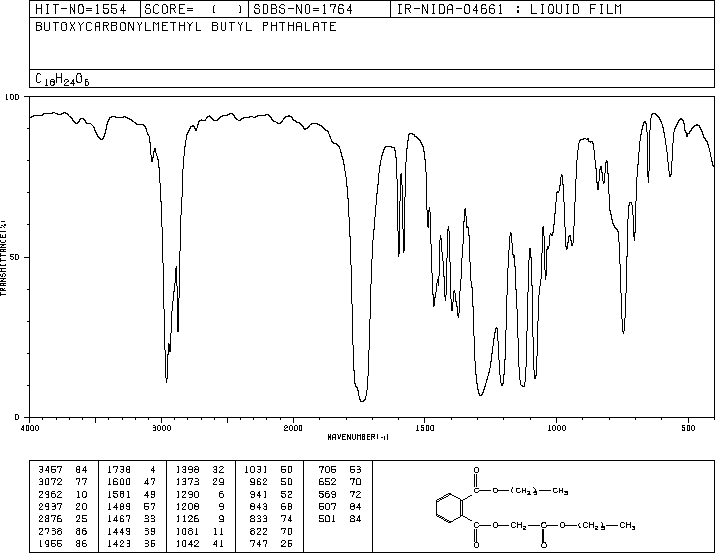Click the 501 peak table entry
The image size is (715, 553).
click(340, 519)
